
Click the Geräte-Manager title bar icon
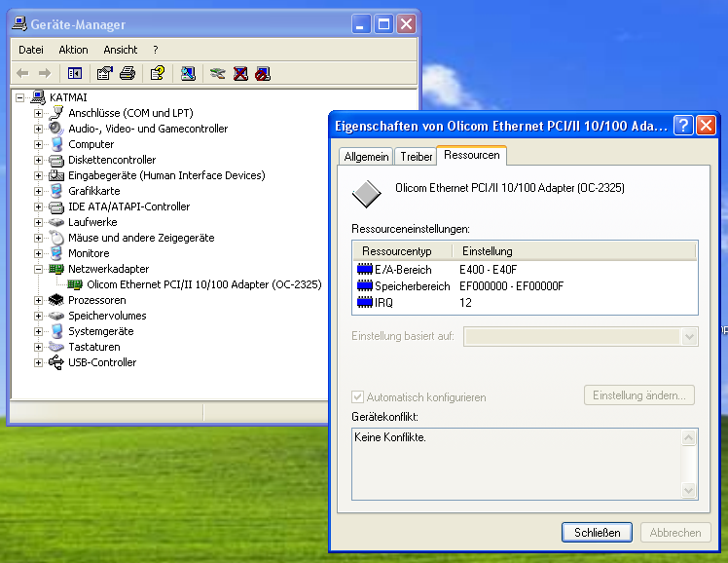click(19, 23)
